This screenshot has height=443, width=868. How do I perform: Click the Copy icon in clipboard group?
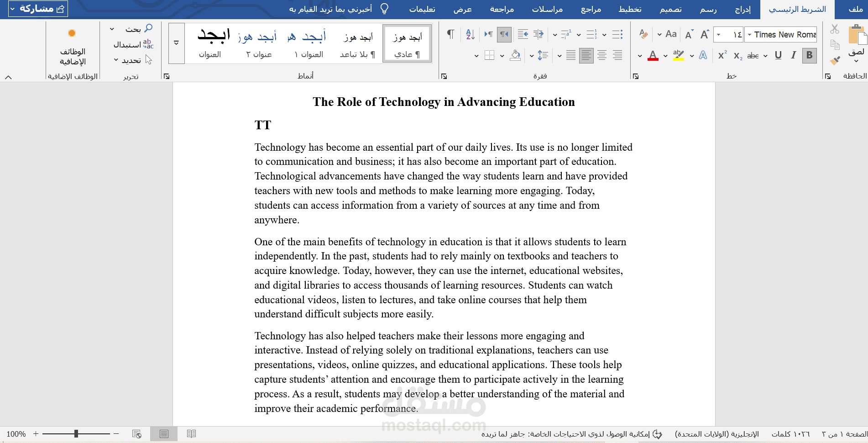click(x=835, y=45)
